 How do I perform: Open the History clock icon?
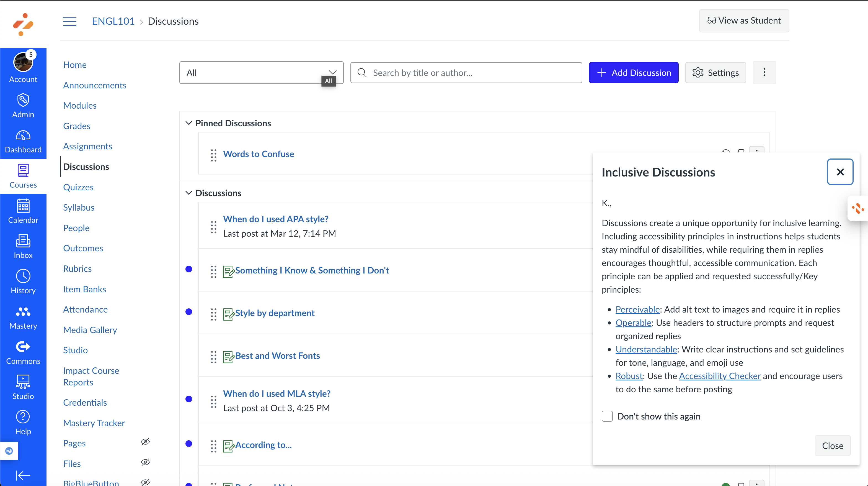click(x=23, y=276)
